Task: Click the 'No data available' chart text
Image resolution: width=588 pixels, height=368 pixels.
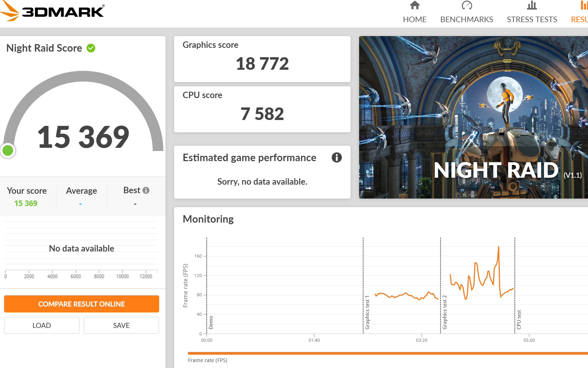Action: pos(82,249)
